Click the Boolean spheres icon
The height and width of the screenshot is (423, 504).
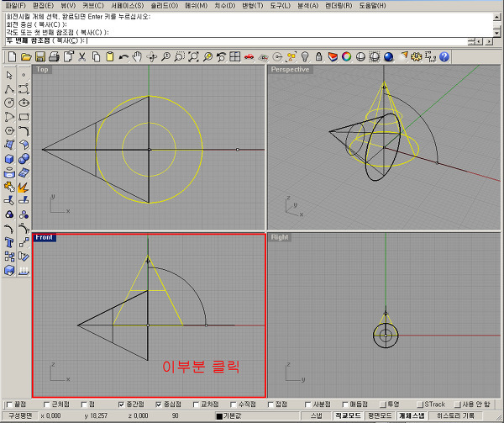pyautogui.click(x=24, y=159)
